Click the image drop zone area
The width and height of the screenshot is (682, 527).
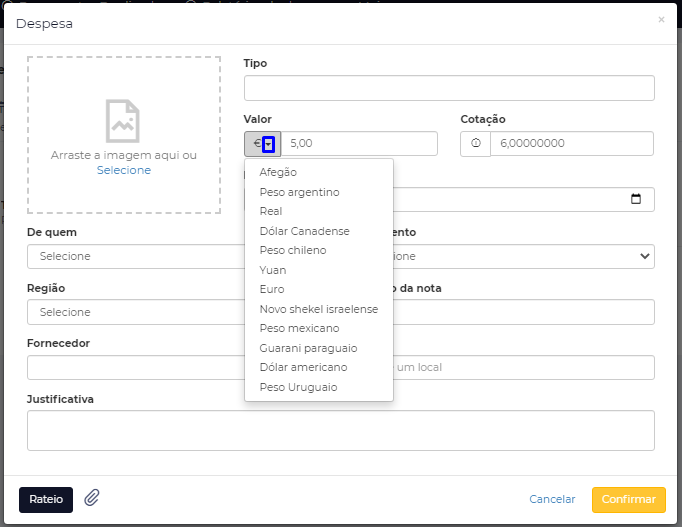[x=124, y=135]
